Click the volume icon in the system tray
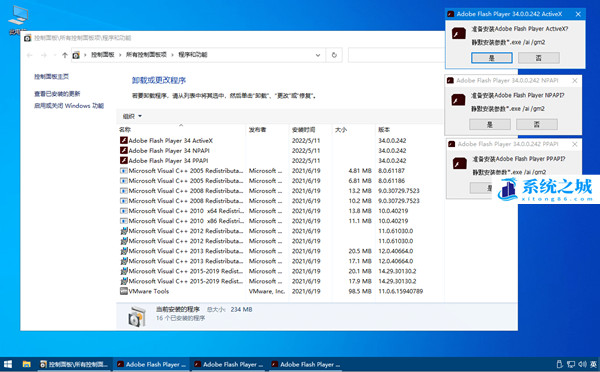 click(582, 364)
